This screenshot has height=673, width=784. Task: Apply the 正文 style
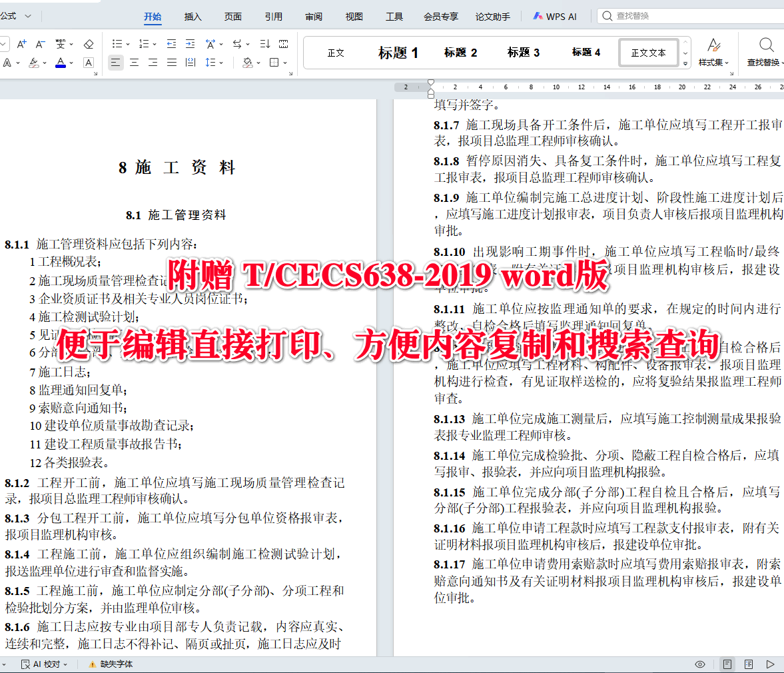[x=336, y=53]
